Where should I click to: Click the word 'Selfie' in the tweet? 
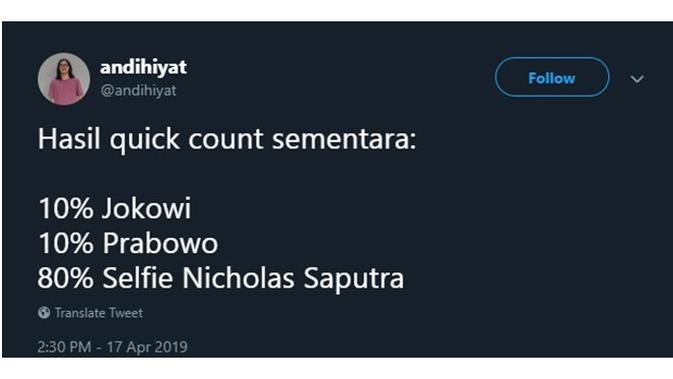pos(139,278)
